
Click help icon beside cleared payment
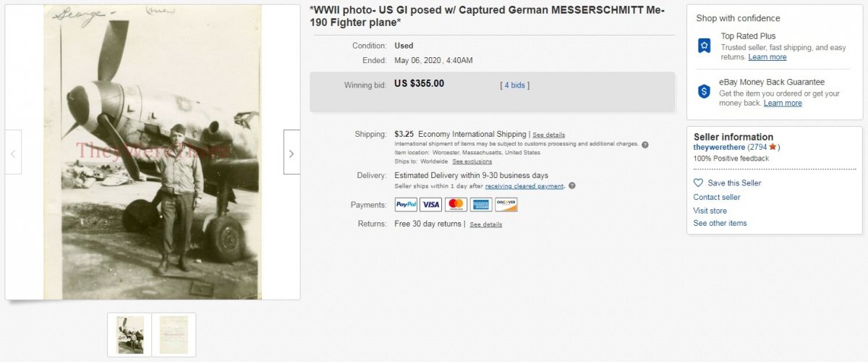point(571,186)
